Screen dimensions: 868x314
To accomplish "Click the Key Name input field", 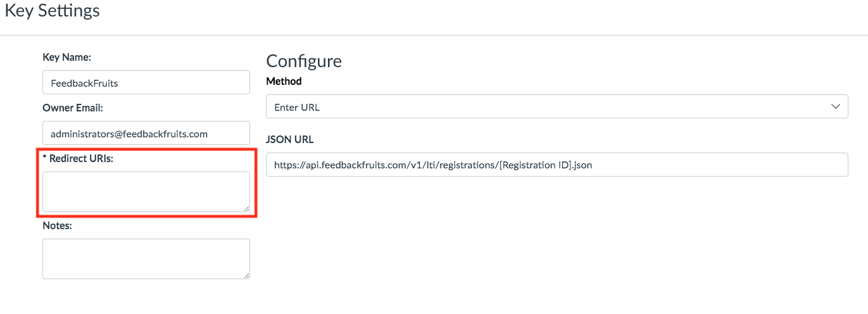I will click(146, 82).
